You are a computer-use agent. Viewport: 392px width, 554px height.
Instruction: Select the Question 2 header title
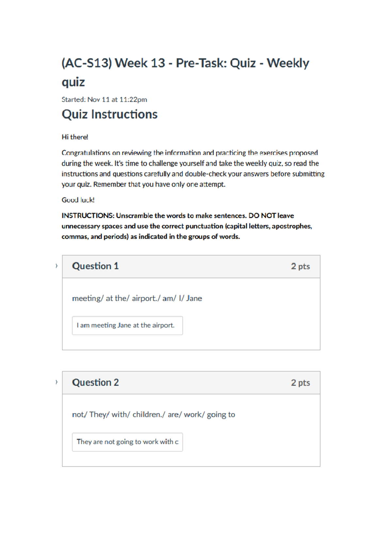[x=95, y=382]
